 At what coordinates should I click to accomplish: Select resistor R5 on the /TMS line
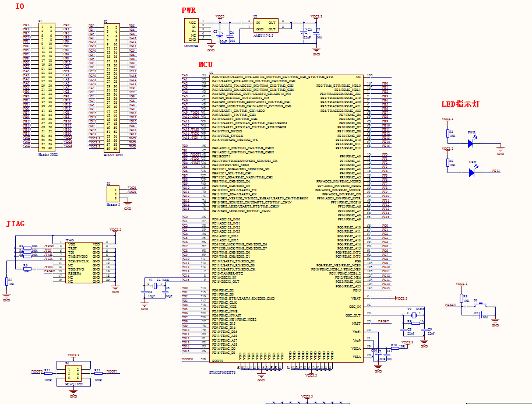pyautogui.click(x=27, y=257)
